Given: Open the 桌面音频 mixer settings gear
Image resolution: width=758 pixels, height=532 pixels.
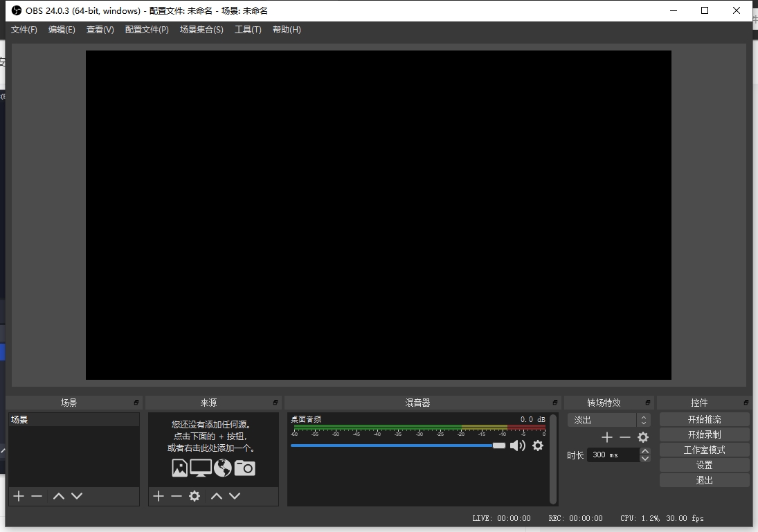Looking at the screenshot, I should point(538,446).
